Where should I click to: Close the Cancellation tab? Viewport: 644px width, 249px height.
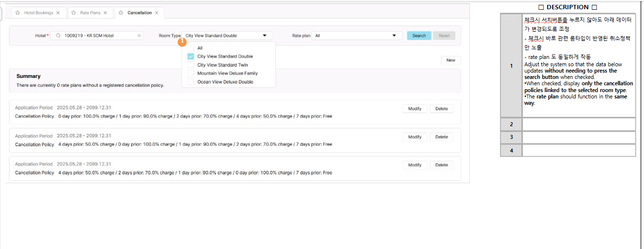pos(157,13)
